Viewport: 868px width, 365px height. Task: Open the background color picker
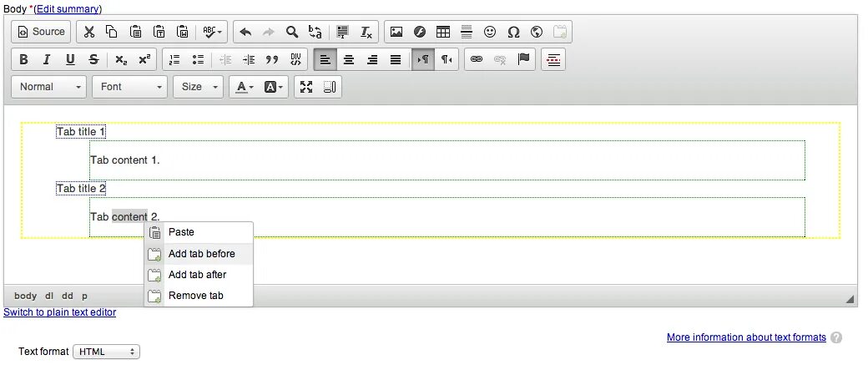tap(274, 87)
